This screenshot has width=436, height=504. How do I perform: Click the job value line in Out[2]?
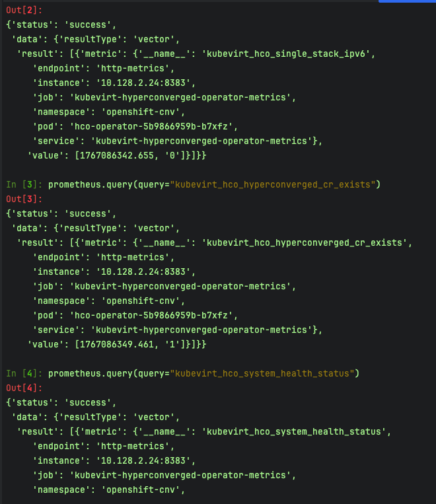(163, 97)
